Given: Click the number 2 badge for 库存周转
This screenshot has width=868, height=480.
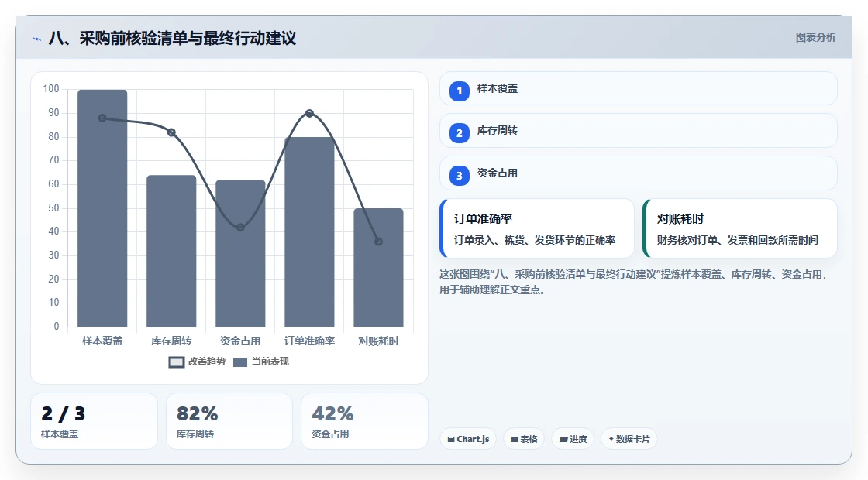Looking at the screenshot, I should (459, 132).
